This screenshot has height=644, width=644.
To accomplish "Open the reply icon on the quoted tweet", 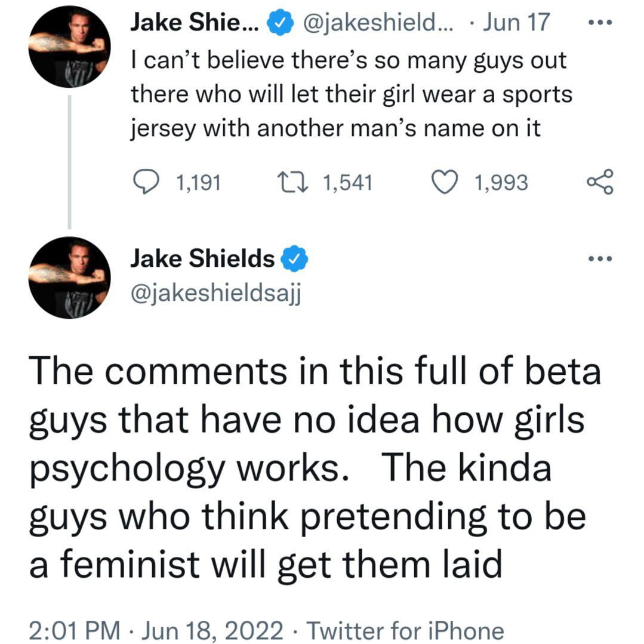I will pyautogui.click(x=146, y=182).
